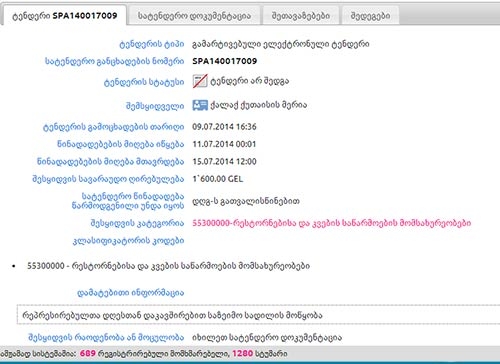
Task: Click the კლასიფიკატორის კოდები label
Action: pos(128,241)
